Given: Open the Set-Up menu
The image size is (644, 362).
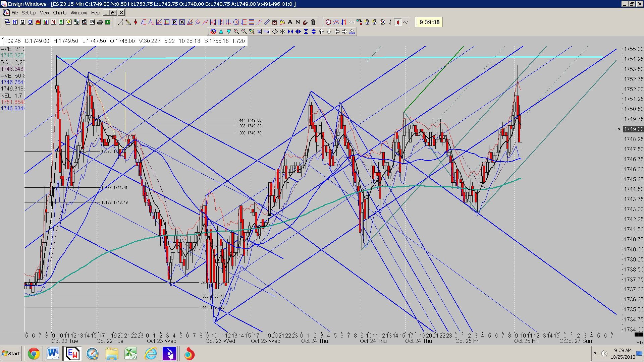Looking at the screenshot, I should [29, 13].
